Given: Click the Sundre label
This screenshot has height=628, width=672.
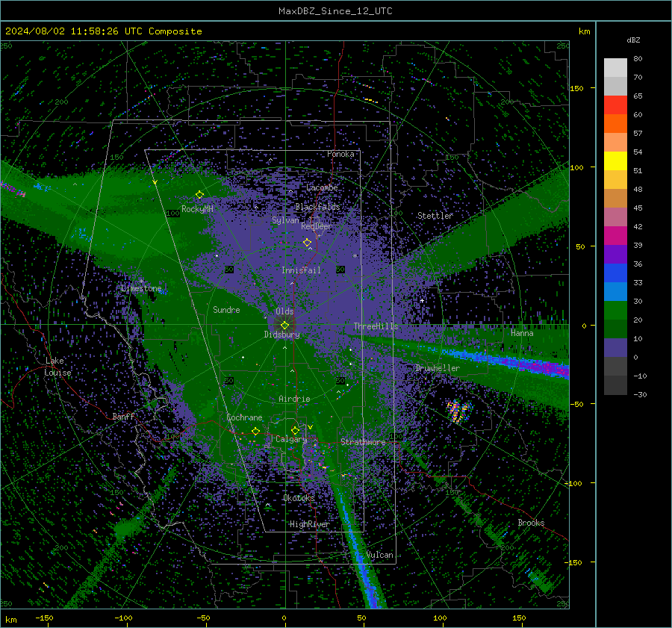Looking at the screenshot, I should [226, 310].
